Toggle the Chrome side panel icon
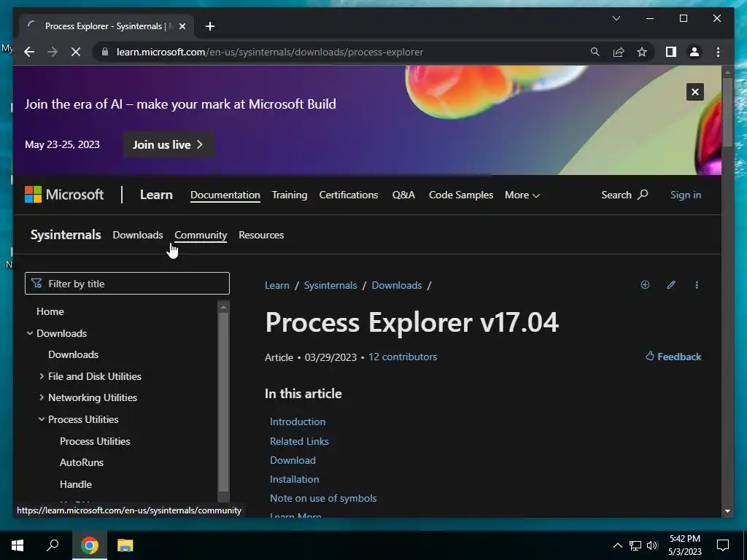Image resolution: width=747 pixels, height=560 pixels. 671,52
